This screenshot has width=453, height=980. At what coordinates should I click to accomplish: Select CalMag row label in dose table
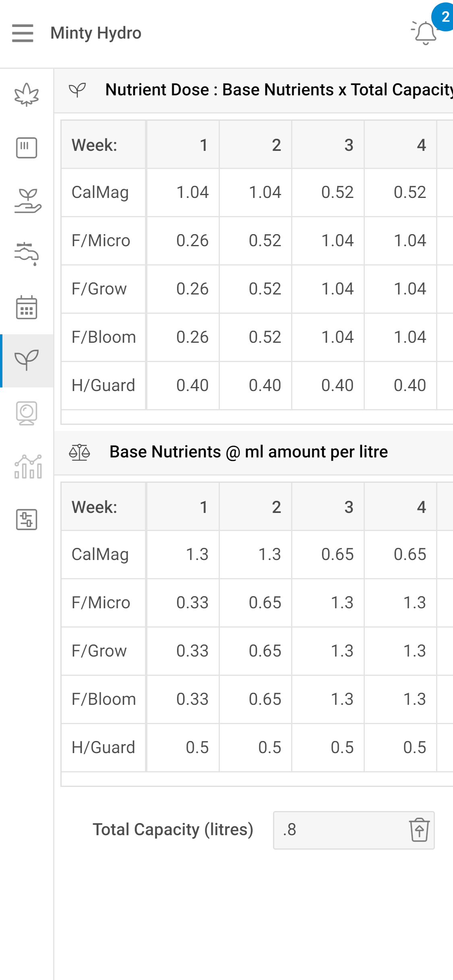(100, 192)
